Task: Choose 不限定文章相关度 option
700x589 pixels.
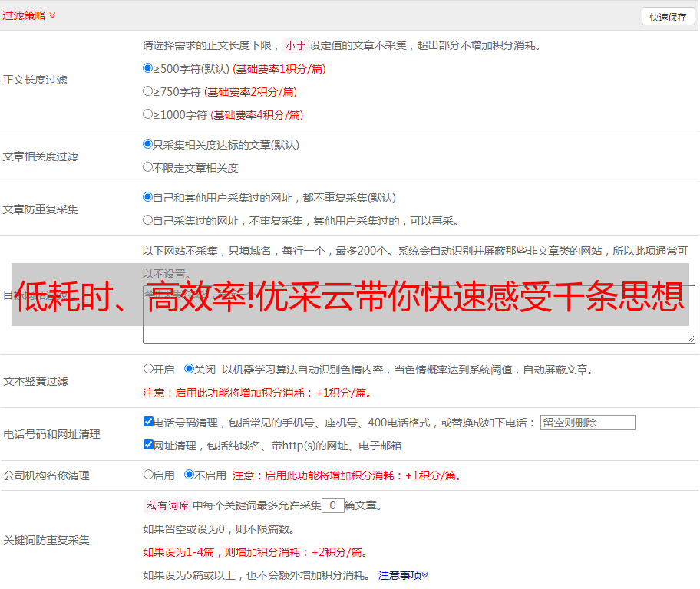Action: click(x=148, y=167)
